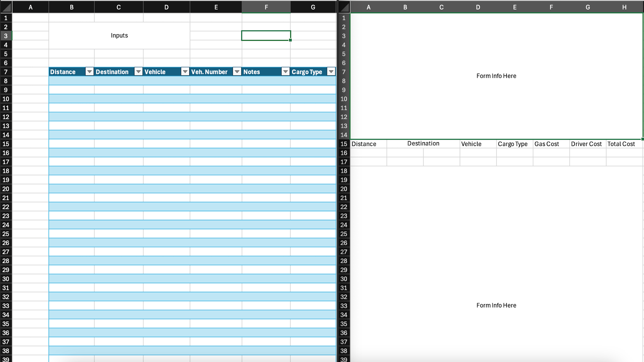Click the Total Cost cell
Viewport: 644px width, 362px height.
624,144
